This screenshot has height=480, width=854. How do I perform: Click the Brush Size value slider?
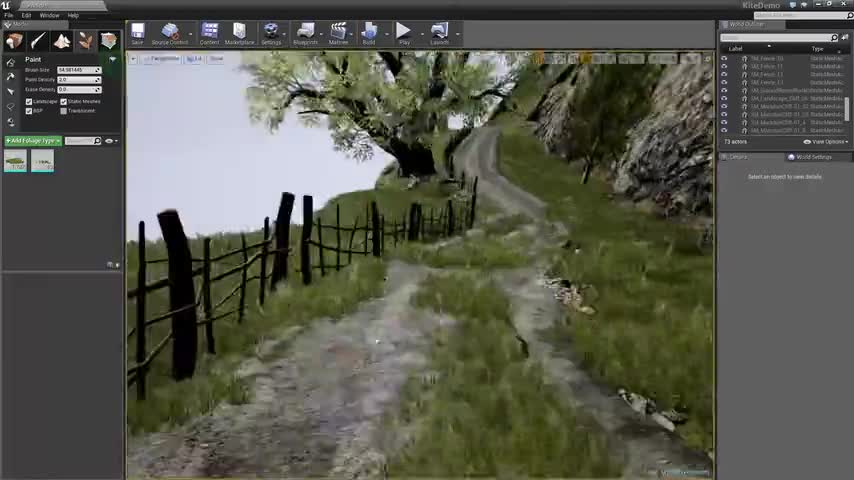point(79,70)
